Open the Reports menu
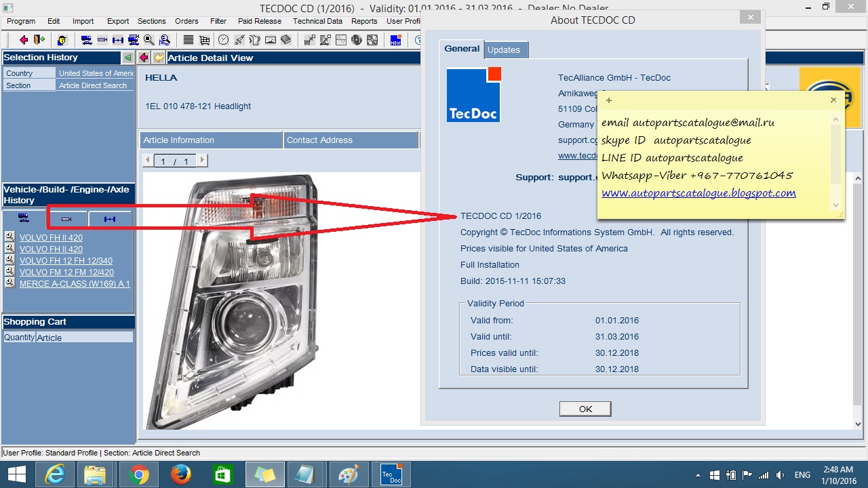The width and height of the screenshot is (868, 488). [x=364, y=21]
